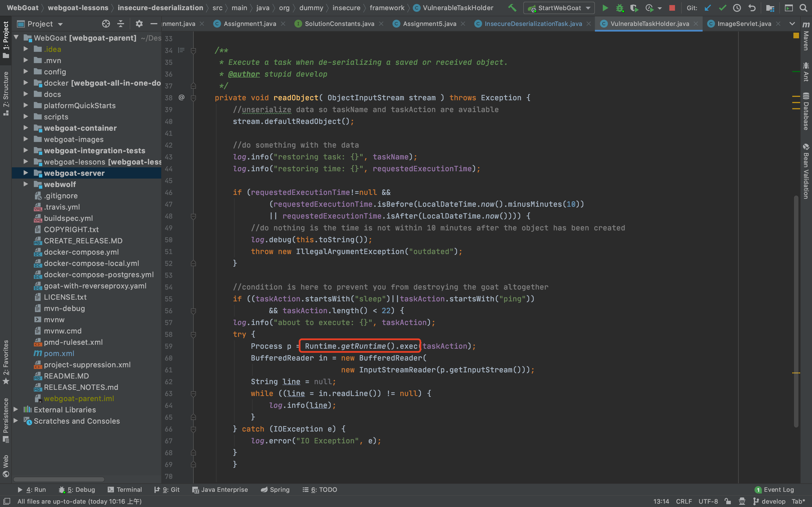Open the Terminal tool window
This screenshot has height=507, width=812.
pos(125,490)
